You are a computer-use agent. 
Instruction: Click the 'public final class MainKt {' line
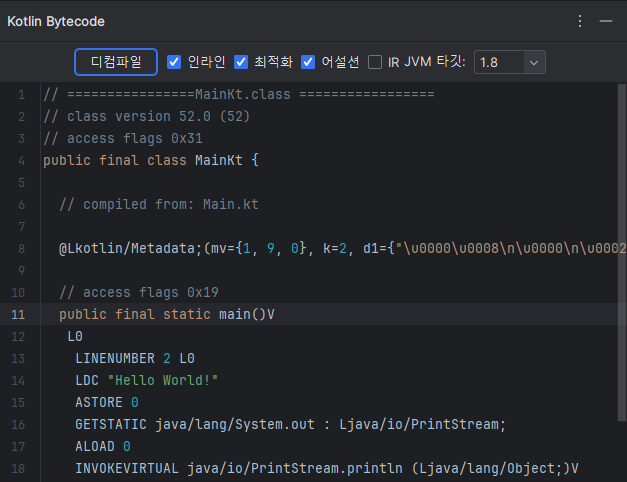click(x=151, y=160)
